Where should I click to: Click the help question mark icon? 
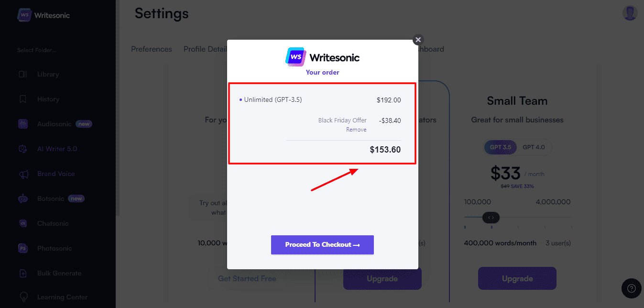631,288
